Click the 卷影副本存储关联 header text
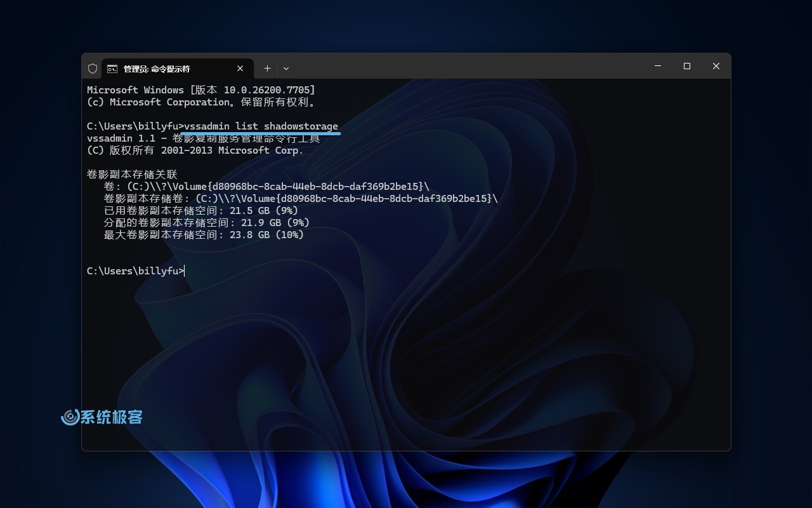The width and height of the screenshot is (812, 508). coord(131,174)
